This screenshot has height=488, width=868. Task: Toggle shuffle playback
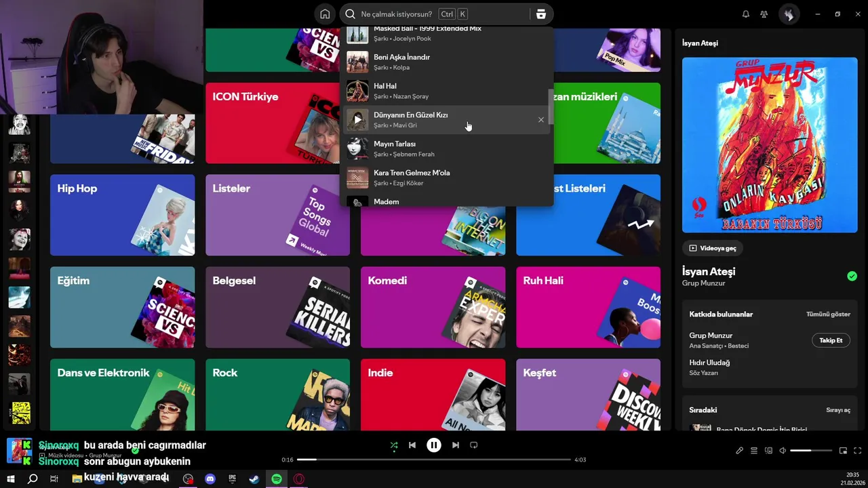[394, 445]
